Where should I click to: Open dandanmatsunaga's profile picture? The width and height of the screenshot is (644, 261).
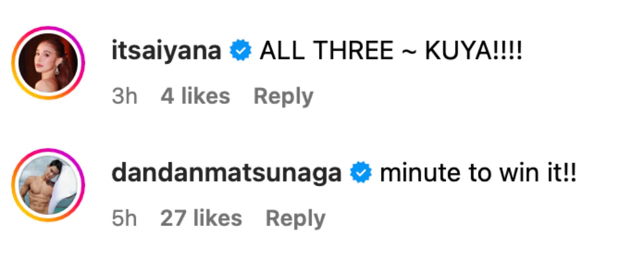[x=48, y=185]
